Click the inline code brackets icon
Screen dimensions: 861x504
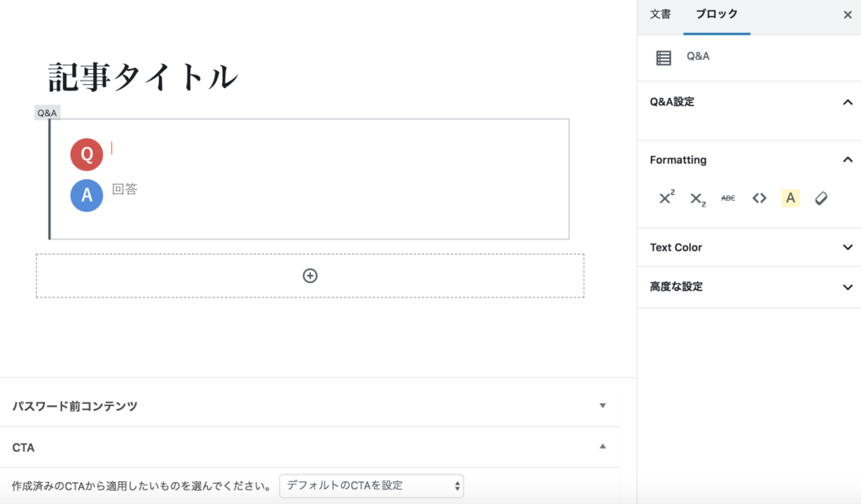click(759, 198)
